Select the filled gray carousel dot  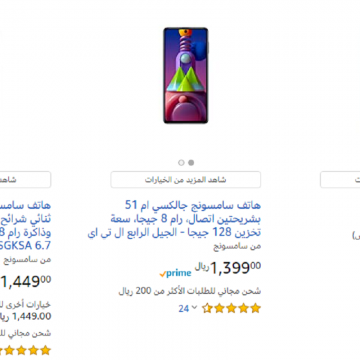[191, 163]
